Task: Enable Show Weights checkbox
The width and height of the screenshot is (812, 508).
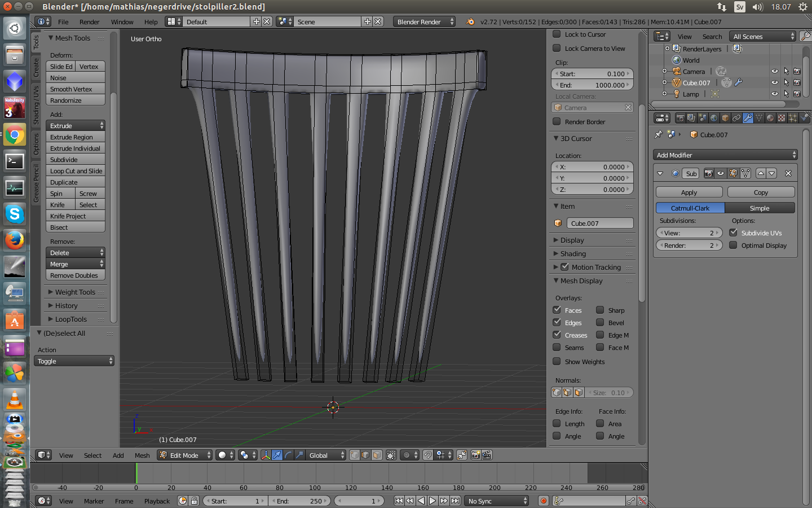Action: click(x=557, y=361)
